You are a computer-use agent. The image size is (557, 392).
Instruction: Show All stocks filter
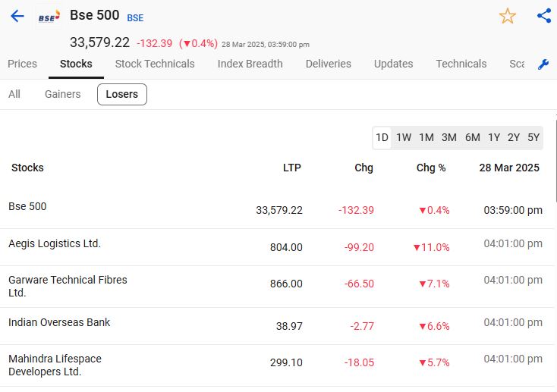coord(14,94)
